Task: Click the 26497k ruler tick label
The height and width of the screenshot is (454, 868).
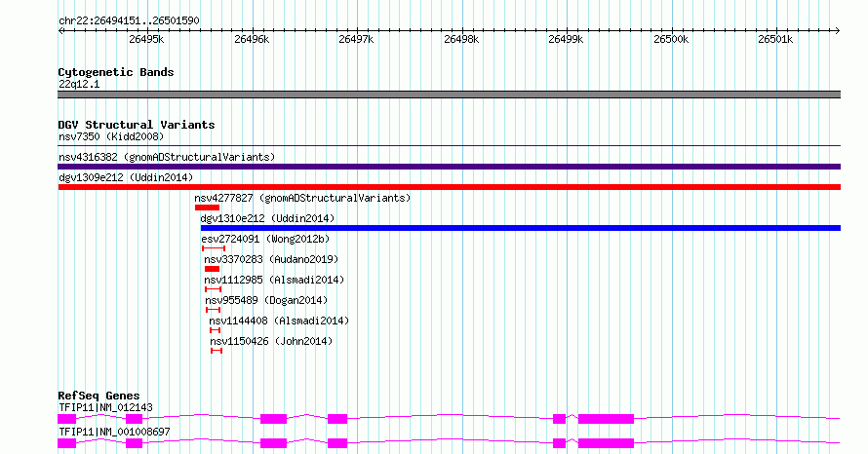Action: click(356, 39)
